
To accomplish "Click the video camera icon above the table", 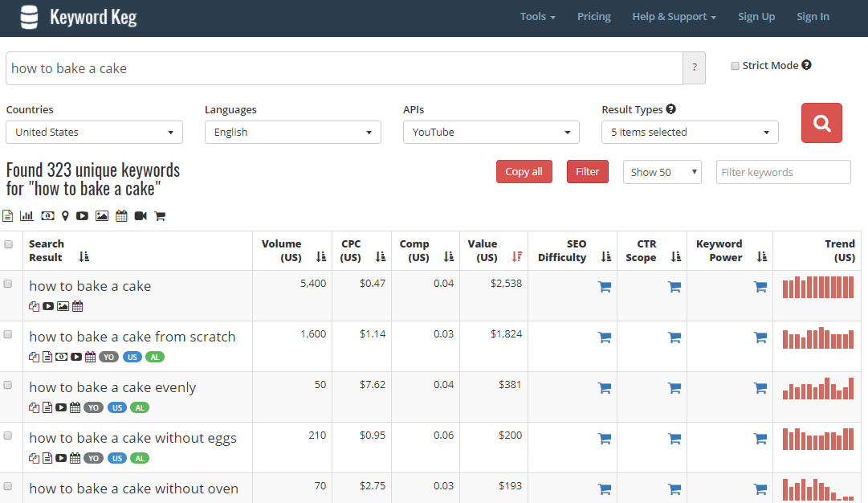I will point(141,215).
